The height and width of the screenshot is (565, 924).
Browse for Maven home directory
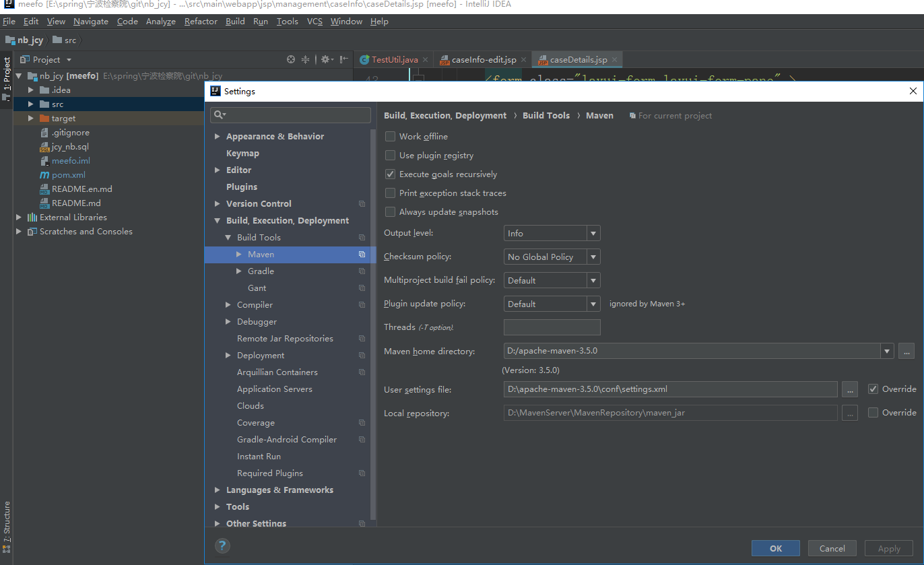tap(906, 351)
